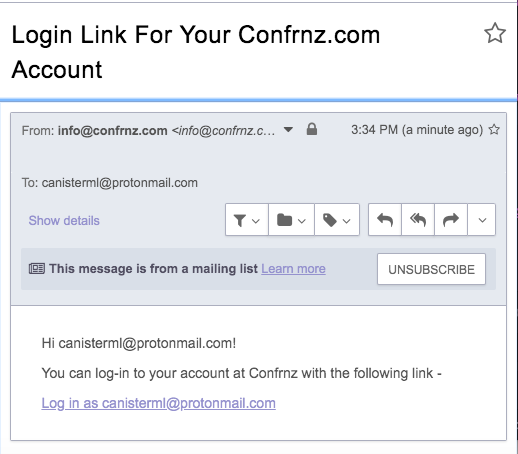Click recipient canisterml@protonmail.com address
The height and width of the screenshot is (454, 518).
click(120, 183)
